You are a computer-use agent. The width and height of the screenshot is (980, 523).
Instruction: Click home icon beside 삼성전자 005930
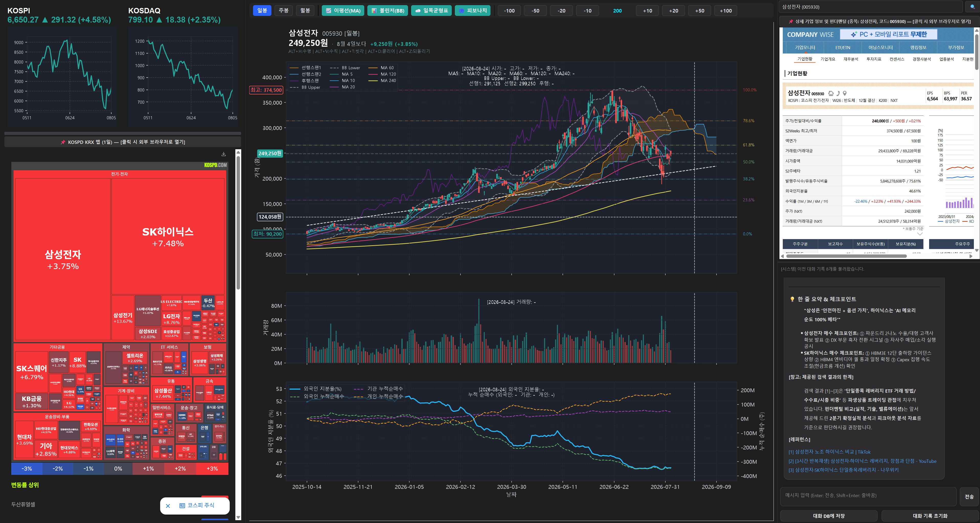pyautogui.click(x=831, y=93)
